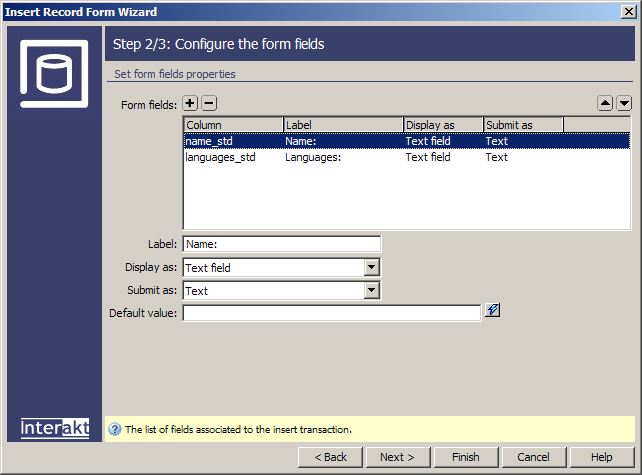Expand the Submit as dropdown
This screenshot has height=475, width=642.
[x=372, y=291]
